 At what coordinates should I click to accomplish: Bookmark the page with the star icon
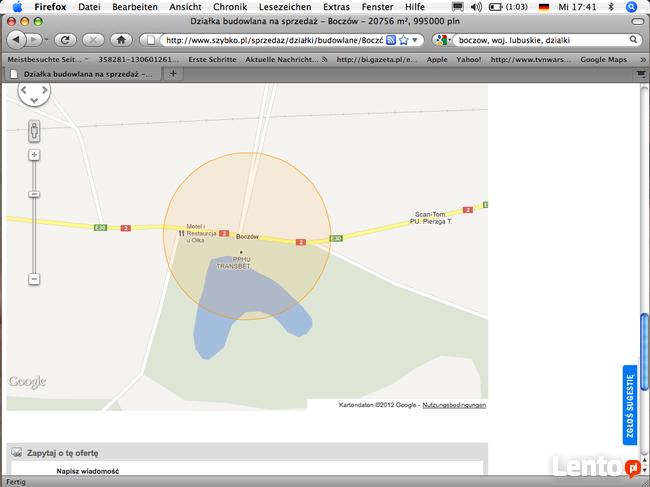[404, 40]
